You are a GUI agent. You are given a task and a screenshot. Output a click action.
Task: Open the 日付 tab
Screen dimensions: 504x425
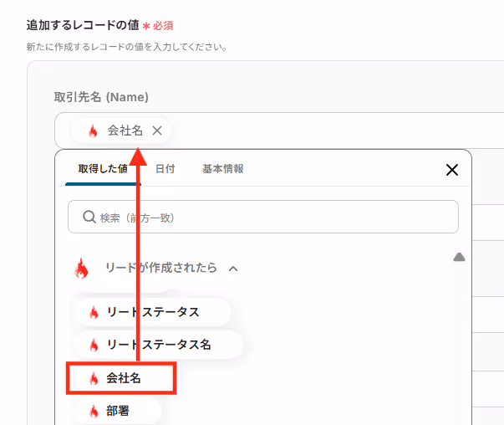click(165, 169)
